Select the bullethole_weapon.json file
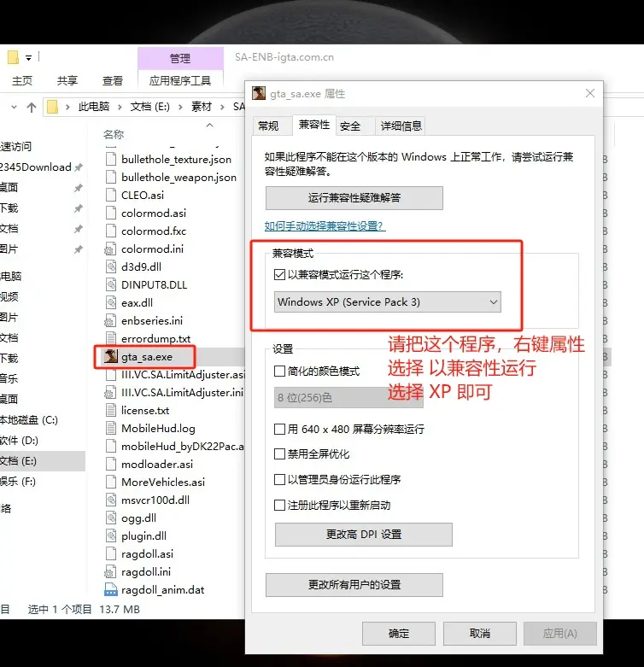Image resolution: width=644 pixels, height=667 pixels. pos(179,177)
